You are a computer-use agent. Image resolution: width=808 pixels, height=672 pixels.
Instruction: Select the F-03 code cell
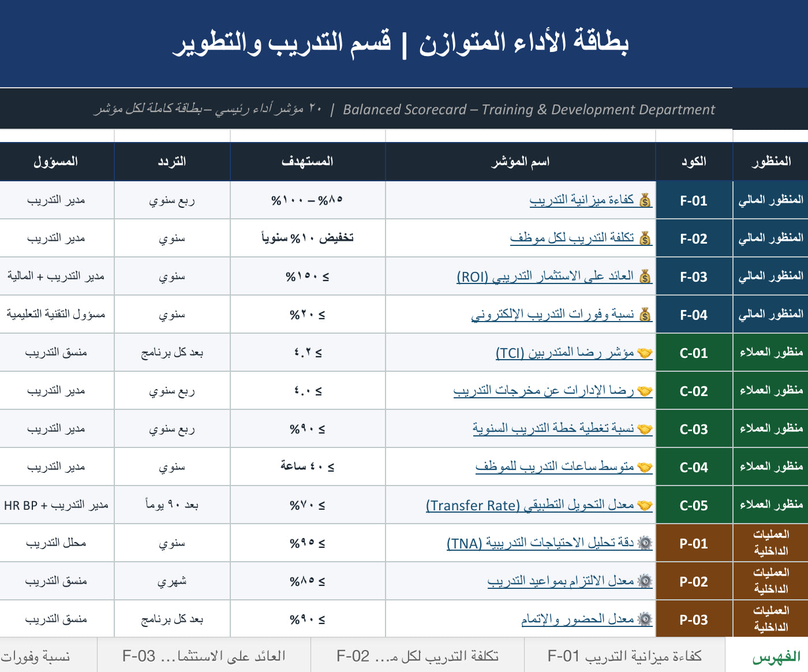pos(694,277)
